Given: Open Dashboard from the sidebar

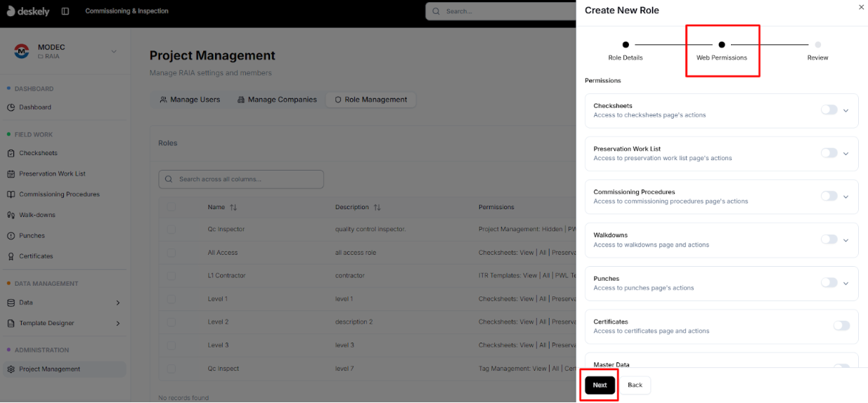Looking at the screenshot, I should pos(65,107).
